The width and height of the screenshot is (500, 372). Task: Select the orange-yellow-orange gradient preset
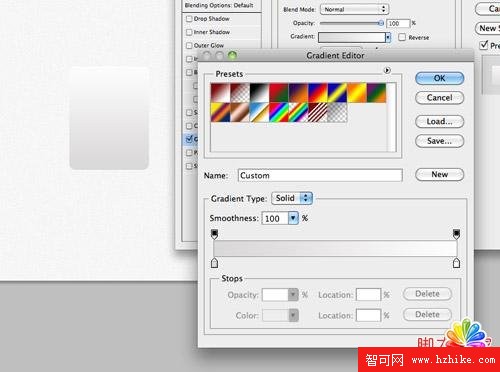pyautogui.click(x=357, y=93)
